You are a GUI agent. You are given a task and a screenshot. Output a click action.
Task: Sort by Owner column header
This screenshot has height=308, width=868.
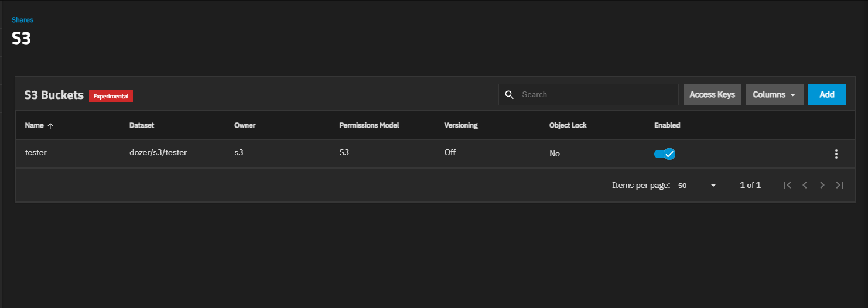pyautogui.click(x=245, y=126)
